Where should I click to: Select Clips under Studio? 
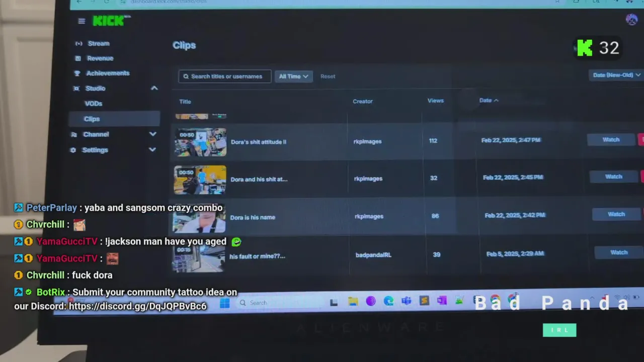[x=115, y=119]
